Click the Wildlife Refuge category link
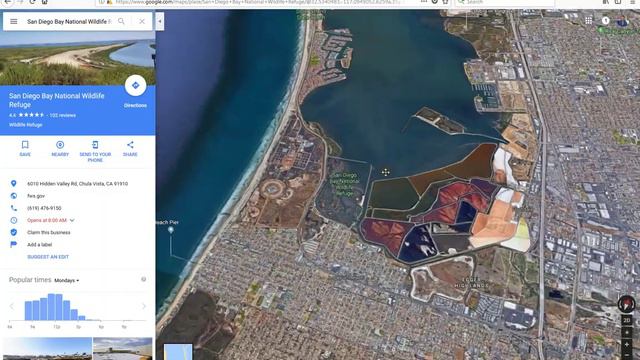Image resolution: width=640 pixels, height=360 pixels. pos(25,125)
